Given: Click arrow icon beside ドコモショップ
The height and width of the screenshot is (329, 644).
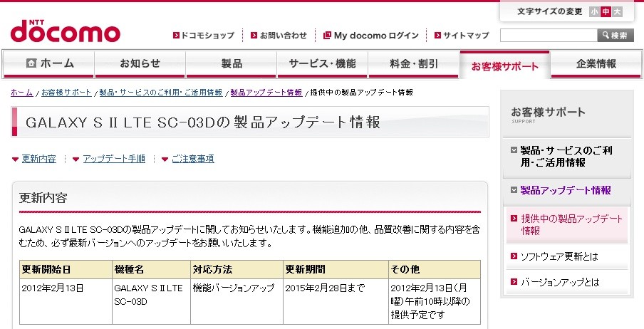Looking at the screenshot, I should tap(176, 36).
